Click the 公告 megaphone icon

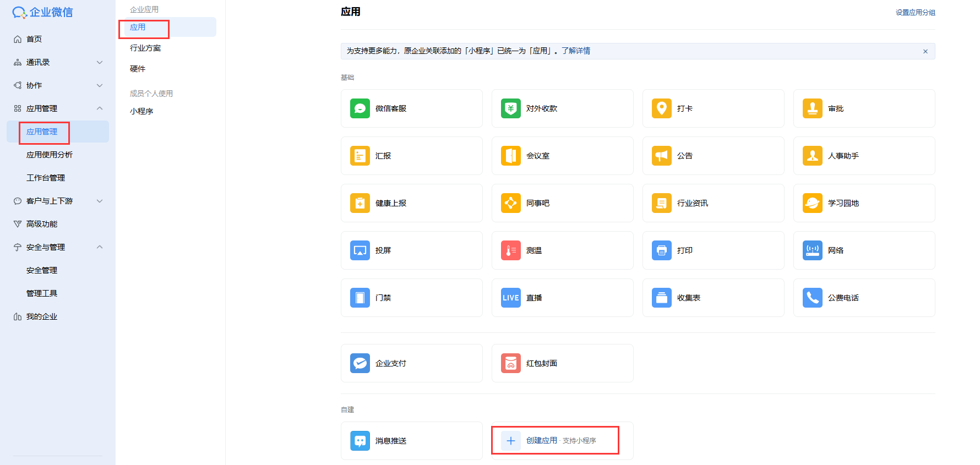click(x=662, y=156)
